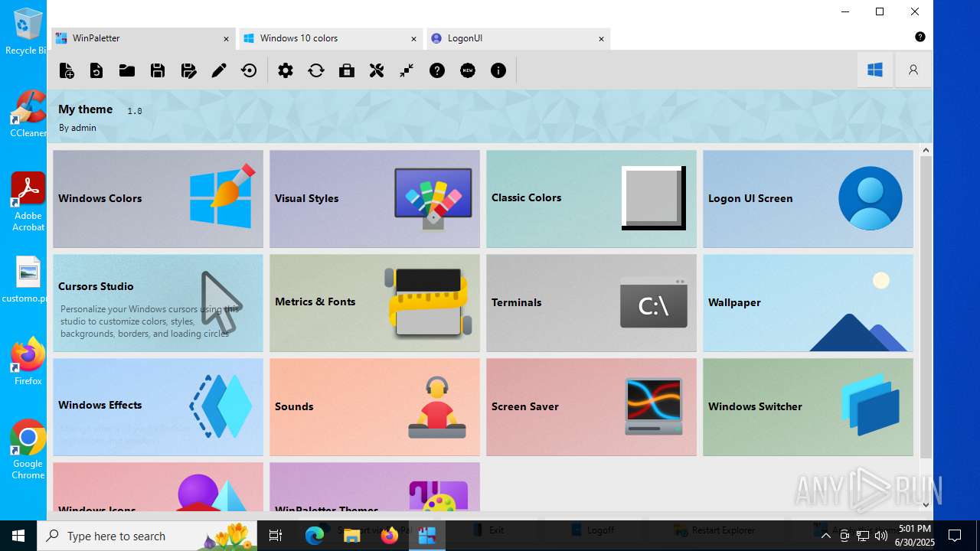980x551 pixels.
Task: Open settings gear icon
Action: (286, 70)
